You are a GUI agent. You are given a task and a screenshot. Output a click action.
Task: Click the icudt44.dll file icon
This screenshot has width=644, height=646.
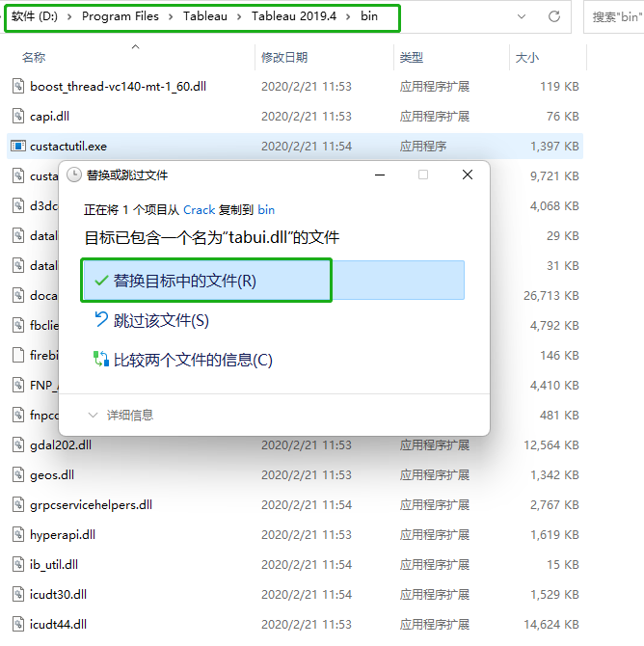point(18,624)
